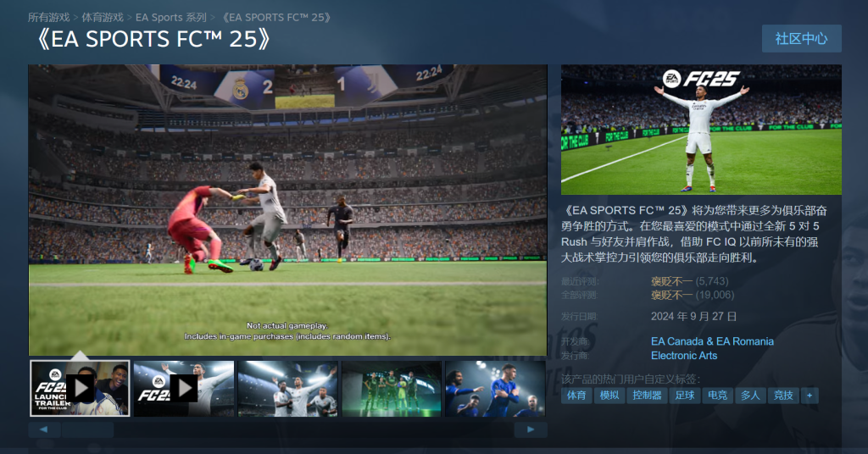Play the second FC25 video thumbnail
The width and height of the screenshot is (868, 454).
pos(184,388)
